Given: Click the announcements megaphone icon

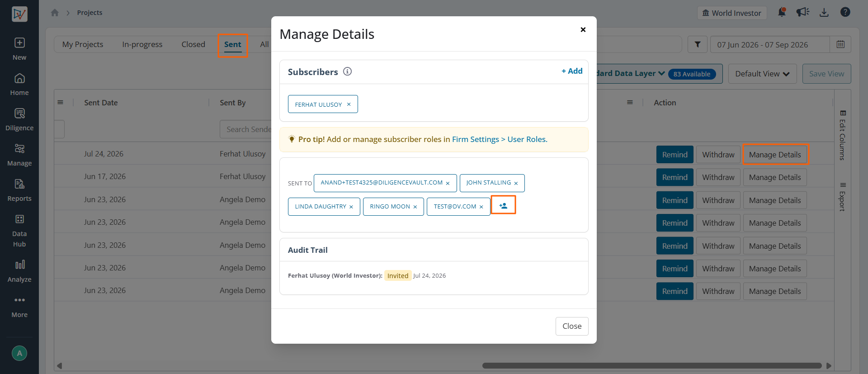Looking at the screenshot, I should 803,12.
